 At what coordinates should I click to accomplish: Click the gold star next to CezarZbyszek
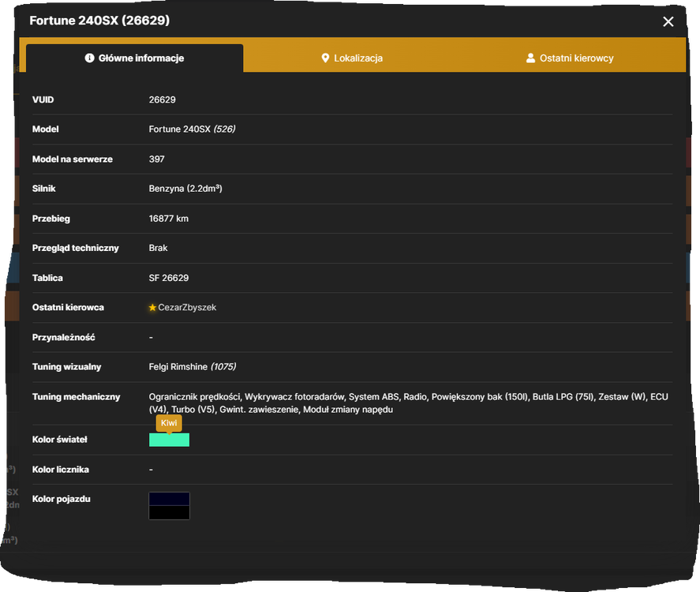coord(152,307)
